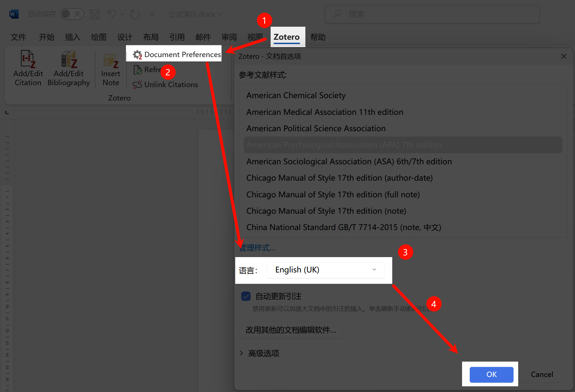The width and height of the screenshot is (575, 392).
Task: Toggle the AutoSave (自动保存) switch
Action: coord(71,14)
